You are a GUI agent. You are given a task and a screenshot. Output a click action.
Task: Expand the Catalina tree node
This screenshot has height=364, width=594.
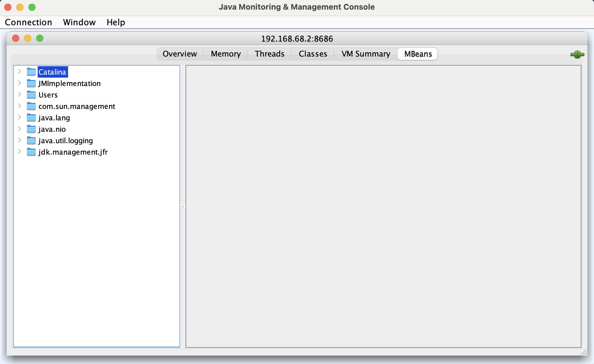(20, 72)
